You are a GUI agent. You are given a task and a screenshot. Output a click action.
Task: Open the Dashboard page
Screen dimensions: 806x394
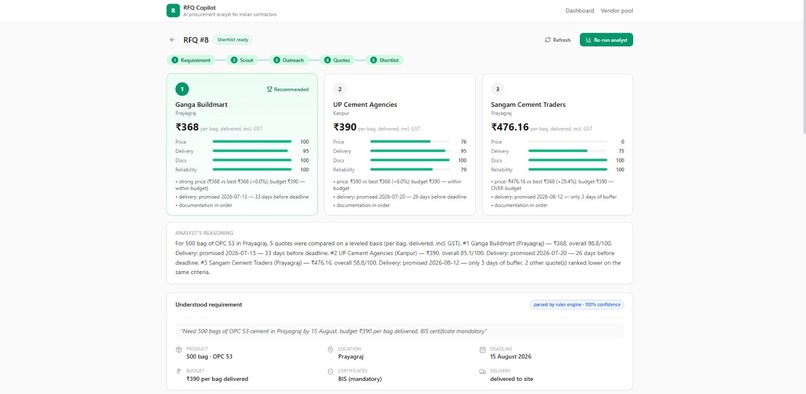coord(579,11)
